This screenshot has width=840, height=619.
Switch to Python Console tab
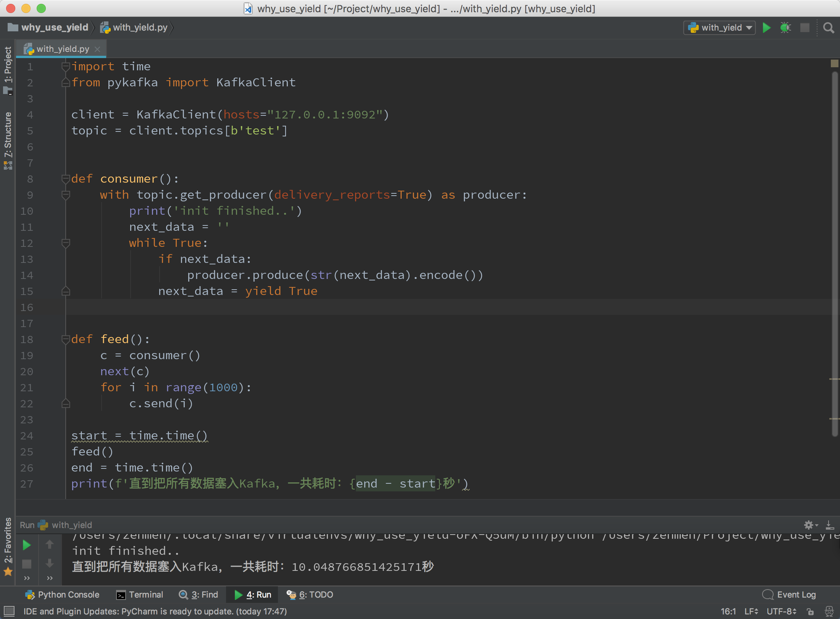(x=62, y=595)
